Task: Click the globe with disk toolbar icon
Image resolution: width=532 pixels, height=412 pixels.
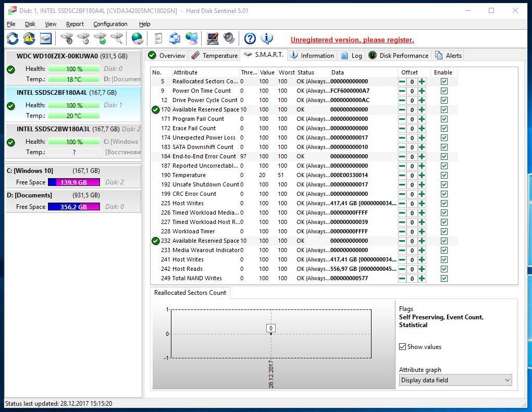Action: click(x=137, y=39)
